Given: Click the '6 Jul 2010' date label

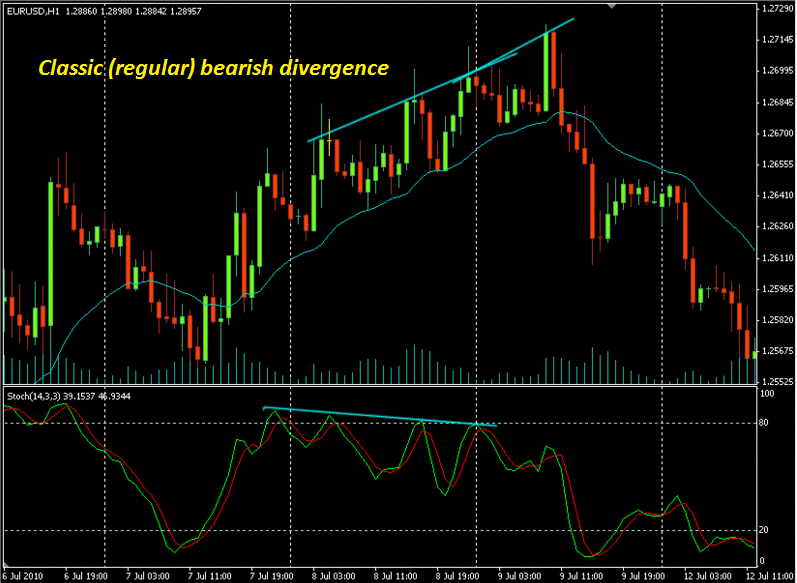Looking at the screenshot, I should coord(23,577).
